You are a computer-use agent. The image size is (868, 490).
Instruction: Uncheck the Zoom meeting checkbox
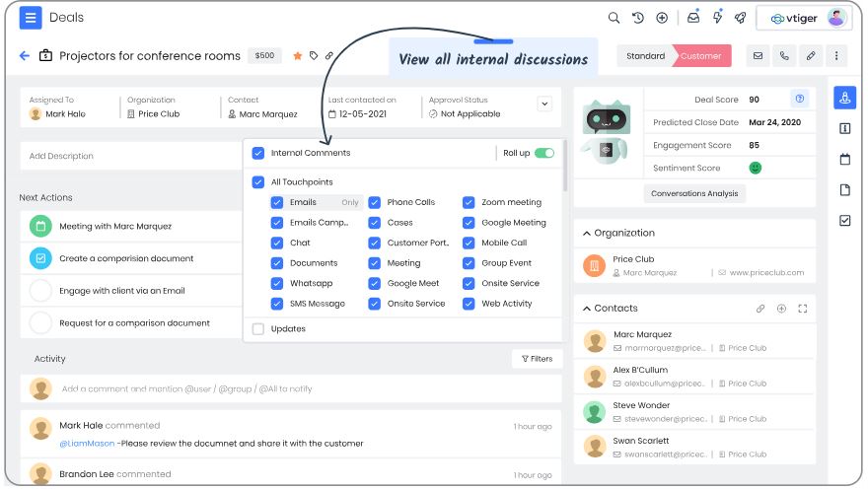click(x=469, y=202)
